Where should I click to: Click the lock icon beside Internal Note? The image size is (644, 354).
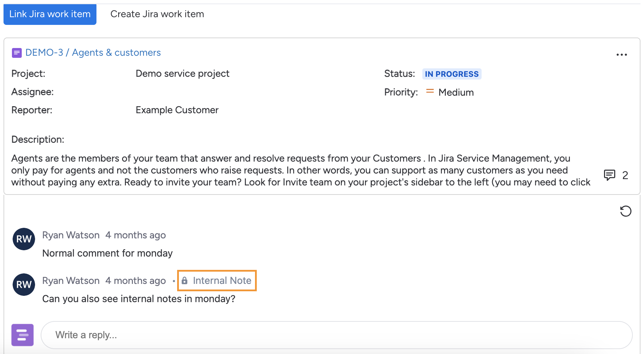click(x=185, y=280)
